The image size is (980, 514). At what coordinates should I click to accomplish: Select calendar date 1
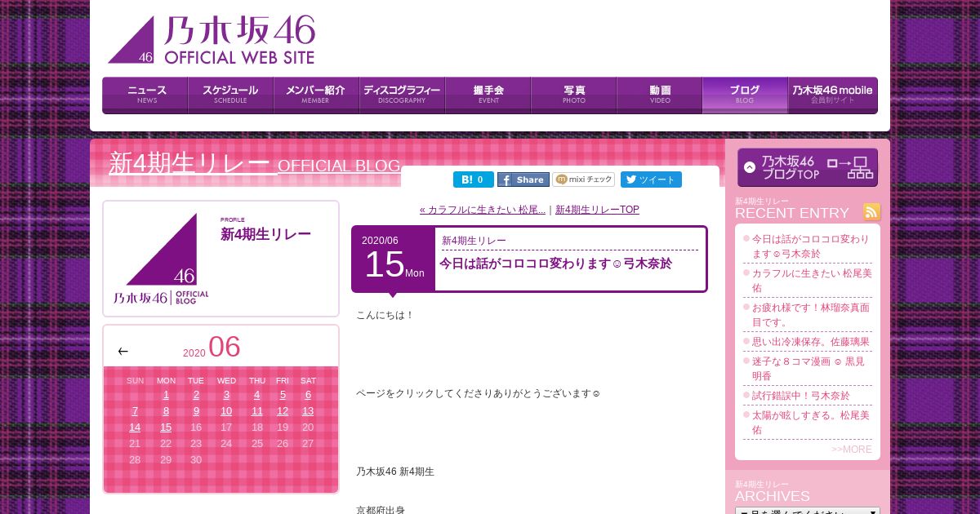166,395
